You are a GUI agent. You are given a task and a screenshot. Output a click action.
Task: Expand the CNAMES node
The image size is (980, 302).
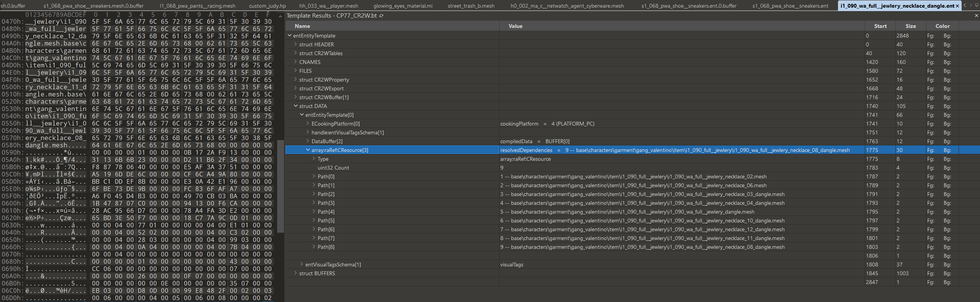coord(296,62)
